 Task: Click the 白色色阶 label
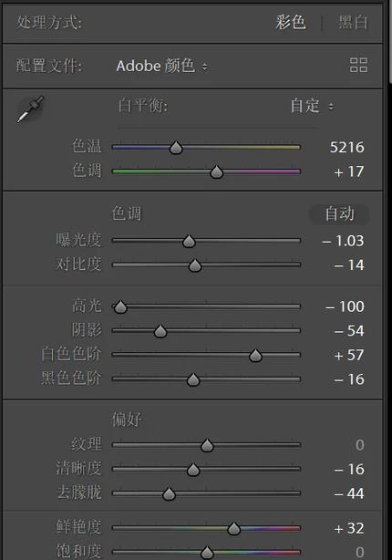coord(71,355)
